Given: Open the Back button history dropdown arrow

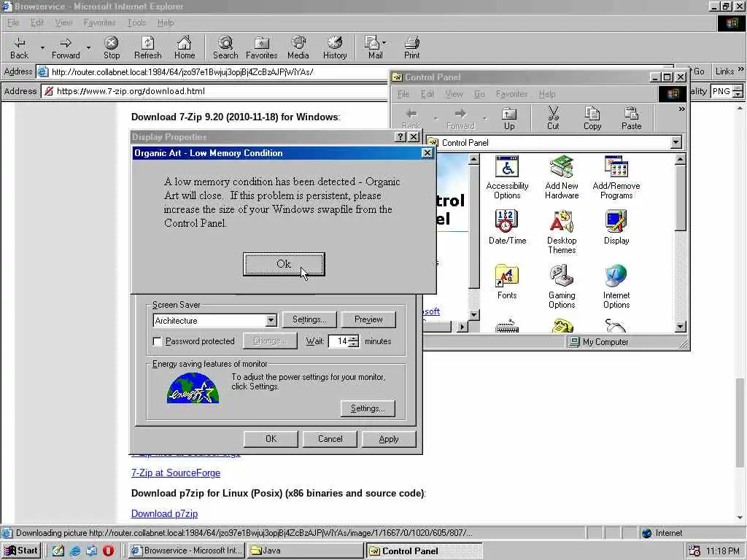Looking at the screenshot, I should [x=42, y=48].
